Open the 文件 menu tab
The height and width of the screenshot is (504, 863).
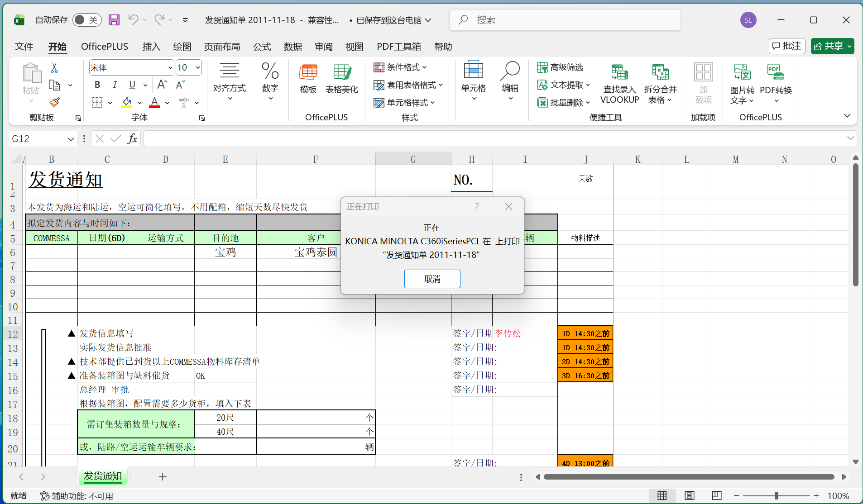click(24, 47)
